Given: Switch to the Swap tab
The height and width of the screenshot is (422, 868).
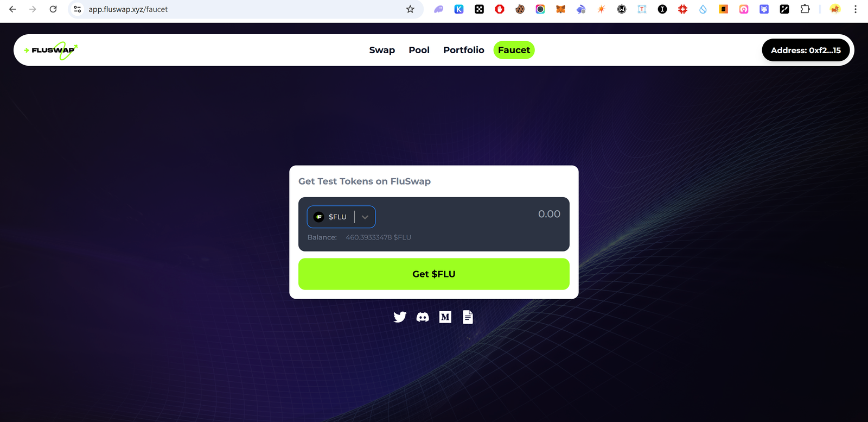Looking at the screenshot, I should [x=382, y=50].
